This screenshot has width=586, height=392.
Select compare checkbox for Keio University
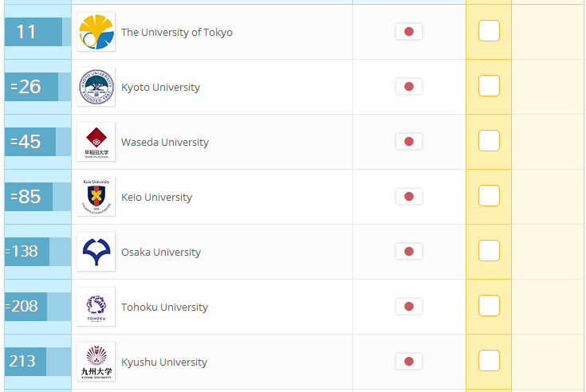coord(489,196)
